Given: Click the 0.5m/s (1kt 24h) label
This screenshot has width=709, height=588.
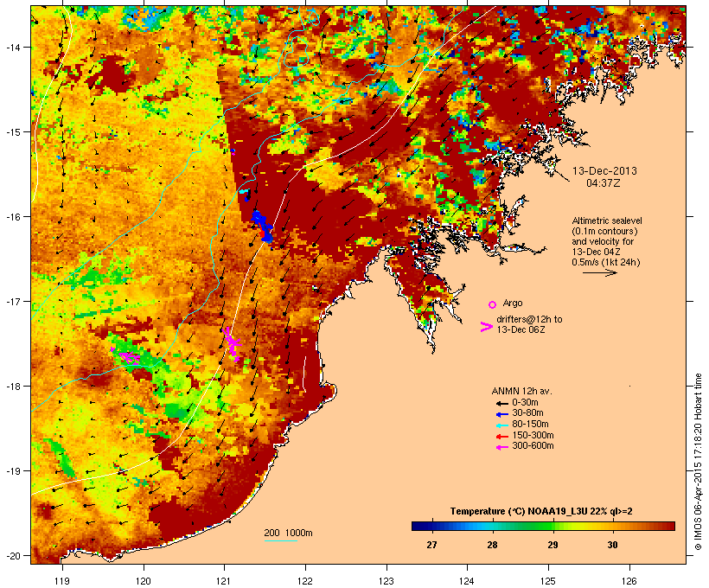Looking at the screenshot, I should pos(606,262).
